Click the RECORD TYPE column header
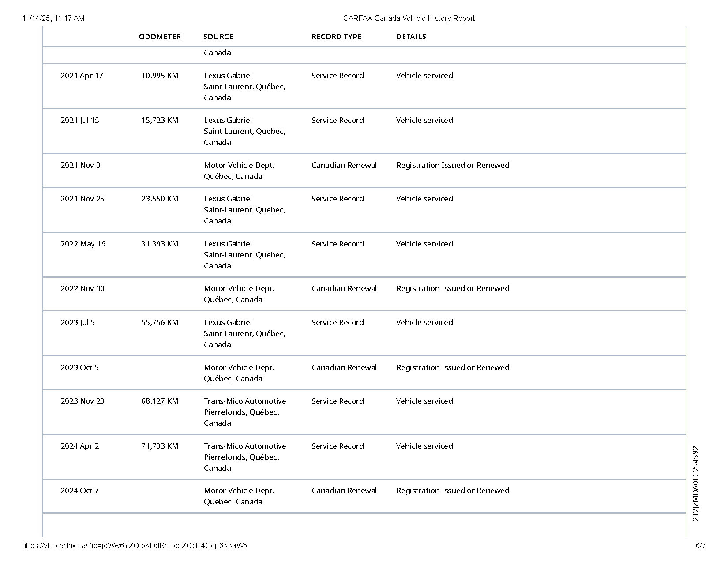 (336, 37)
